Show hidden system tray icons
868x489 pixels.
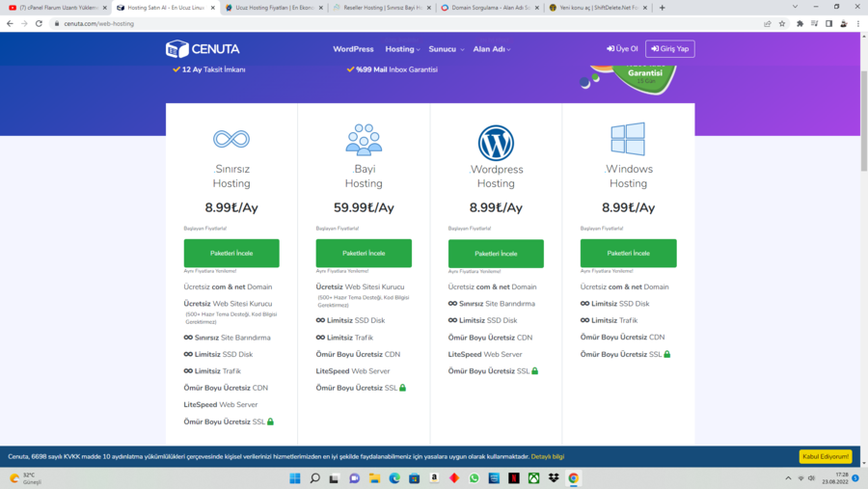pyautogui.click(x=788, y=478)
